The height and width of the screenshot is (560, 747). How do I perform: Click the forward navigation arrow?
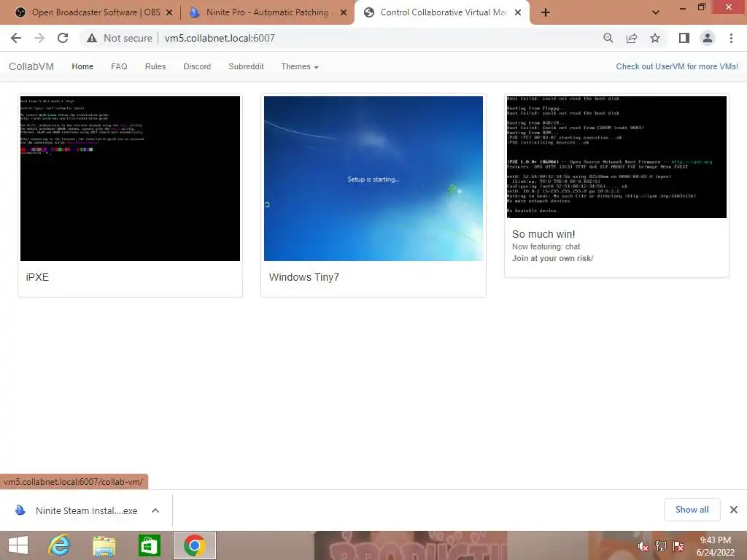pos(39,38)
